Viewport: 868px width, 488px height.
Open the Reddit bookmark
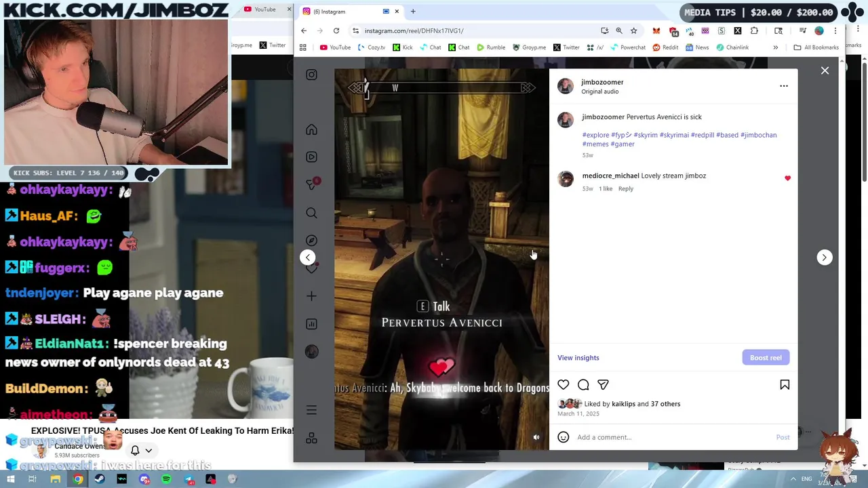[665, 47]
